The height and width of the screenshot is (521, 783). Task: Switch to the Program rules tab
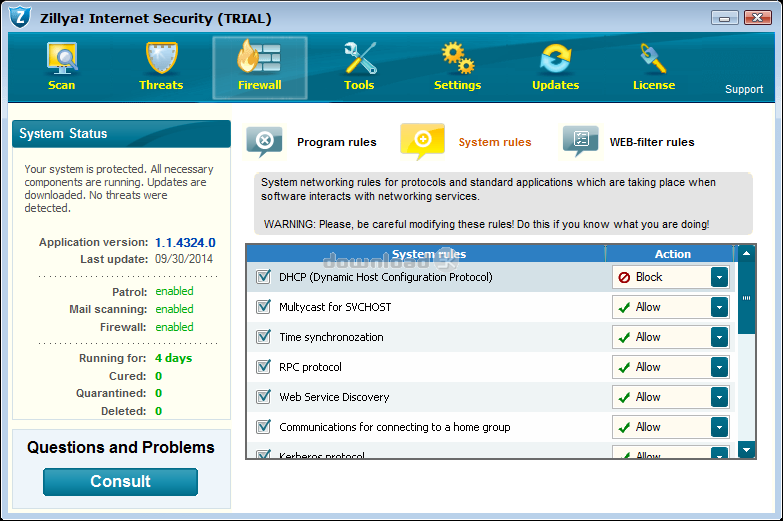pos(337,142)
